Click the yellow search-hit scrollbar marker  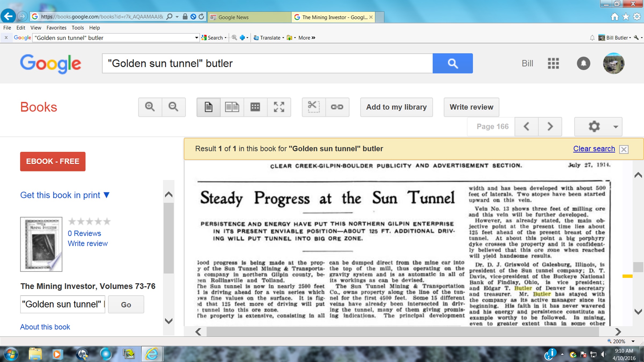tap(627, 276)
